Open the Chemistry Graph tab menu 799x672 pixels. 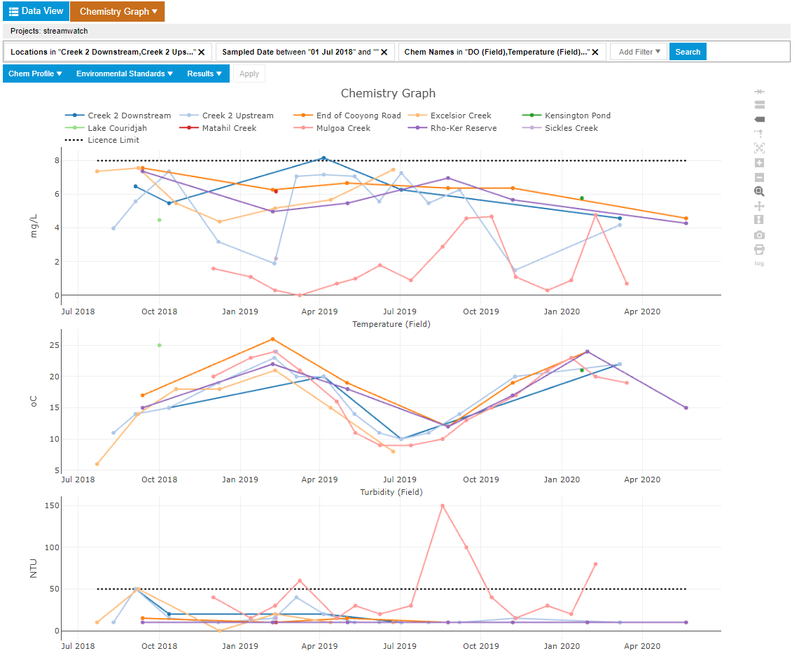(x=118, y=11)
